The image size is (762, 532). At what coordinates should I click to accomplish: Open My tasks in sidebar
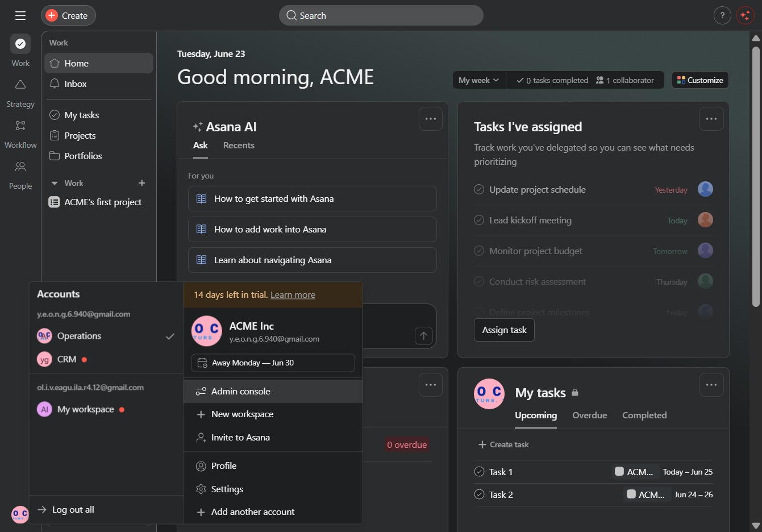tap(99, 115)
